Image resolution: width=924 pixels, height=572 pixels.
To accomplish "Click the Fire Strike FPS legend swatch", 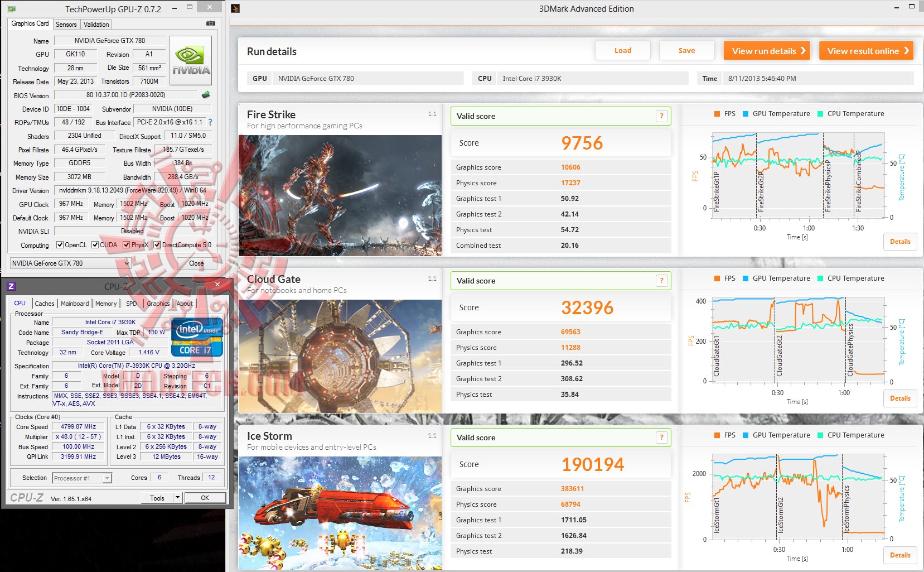I will pos(717,114).
